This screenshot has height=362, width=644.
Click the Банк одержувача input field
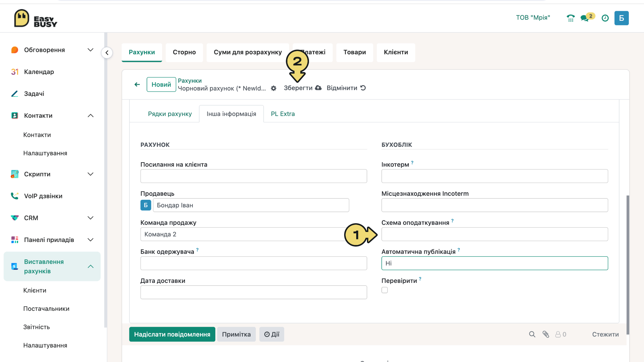(253, 263)
